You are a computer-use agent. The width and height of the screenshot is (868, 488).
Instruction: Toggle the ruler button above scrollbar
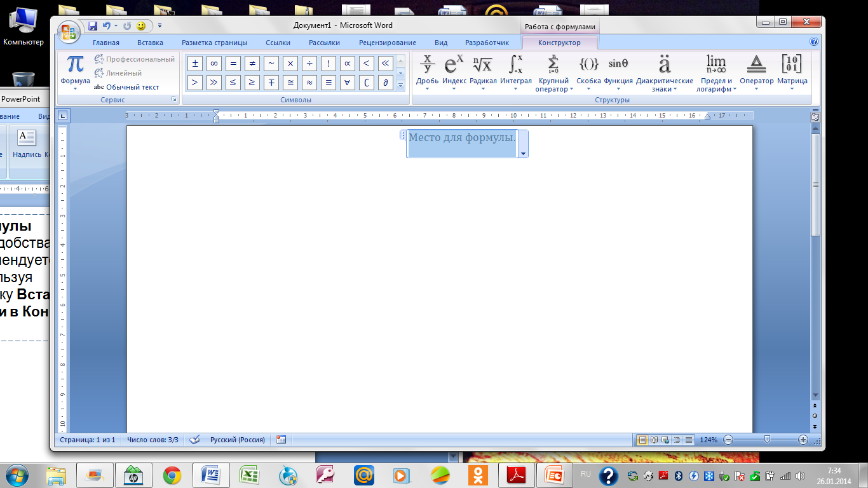815,117
